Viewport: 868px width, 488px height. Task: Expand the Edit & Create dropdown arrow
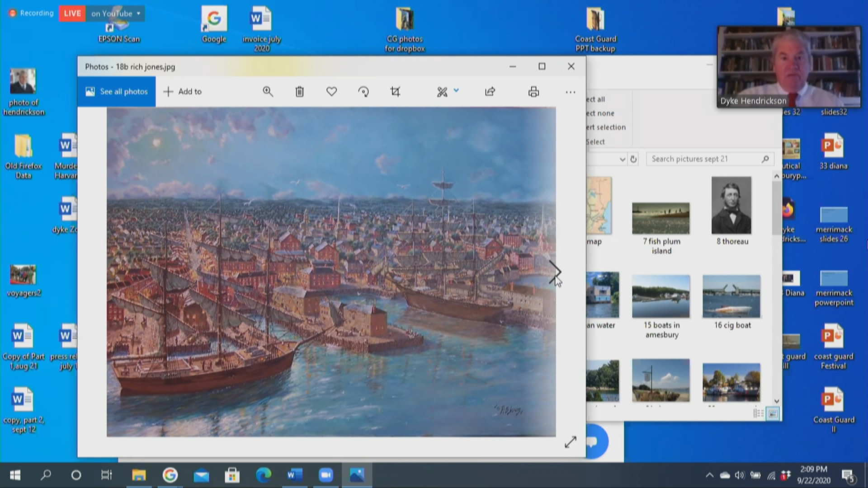pos(456,90)
